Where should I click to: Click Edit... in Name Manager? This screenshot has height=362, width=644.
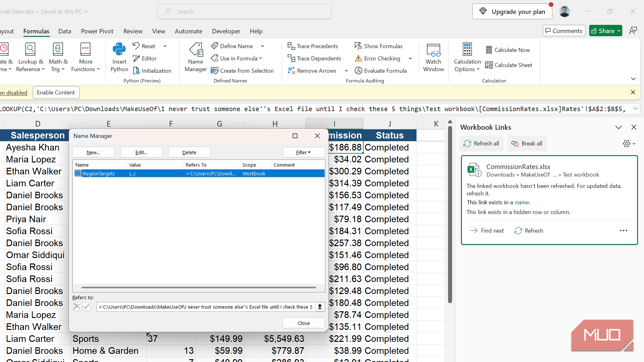141,152
